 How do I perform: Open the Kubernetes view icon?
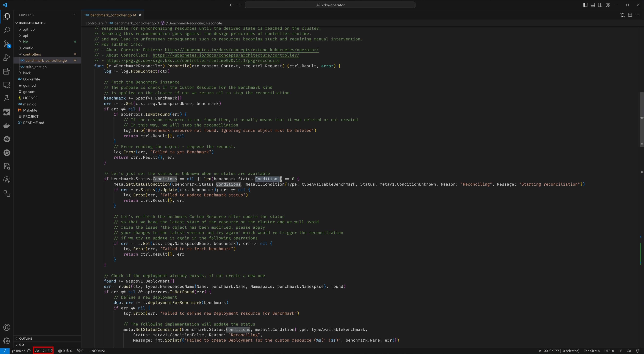7,139
